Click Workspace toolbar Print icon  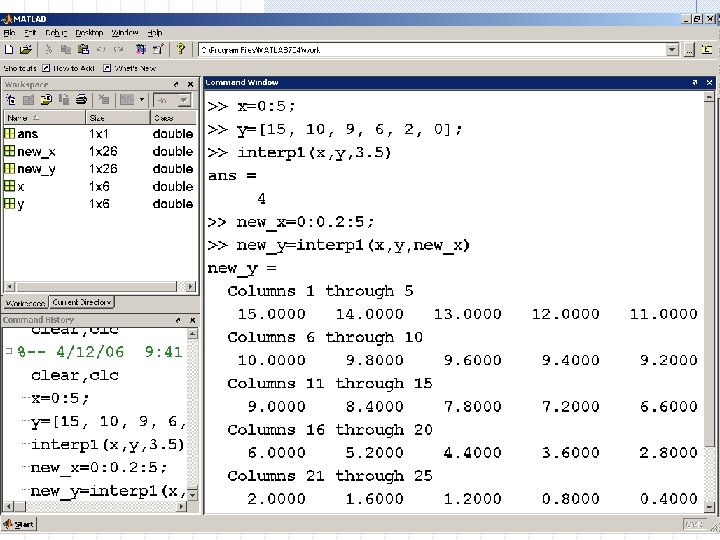(81, 100)
